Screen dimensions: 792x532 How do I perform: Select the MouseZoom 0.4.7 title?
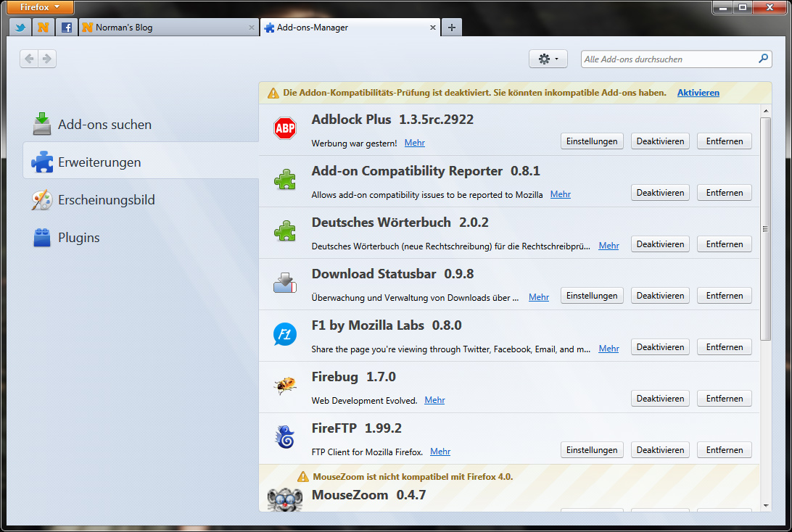(368, 495)
